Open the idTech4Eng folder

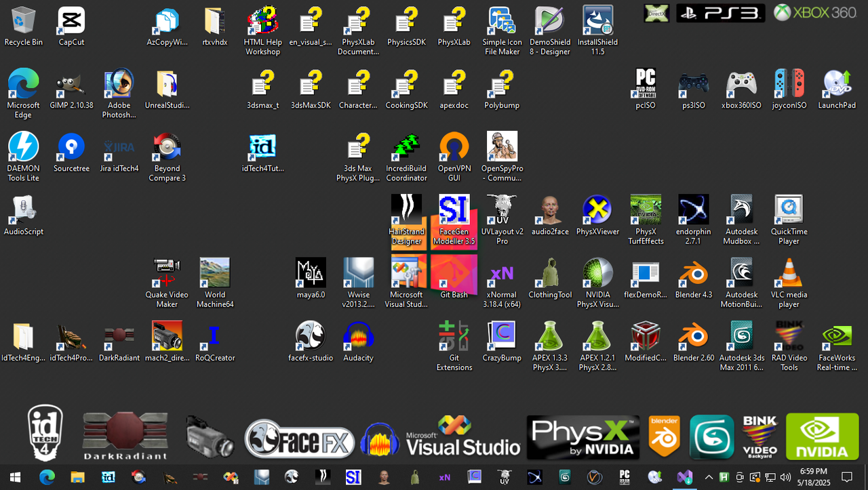[23, 342]
